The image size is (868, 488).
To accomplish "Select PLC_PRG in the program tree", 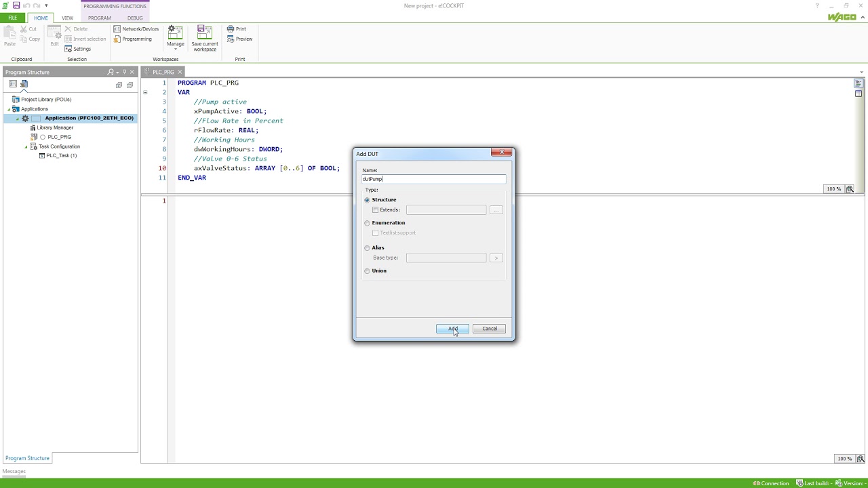I will [59, 137].
